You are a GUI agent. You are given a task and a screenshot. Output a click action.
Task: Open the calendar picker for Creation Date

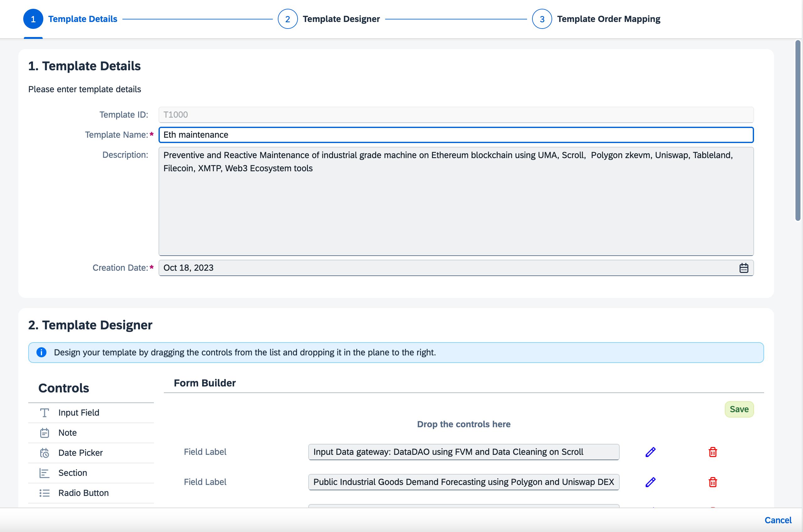click(744, 267)
